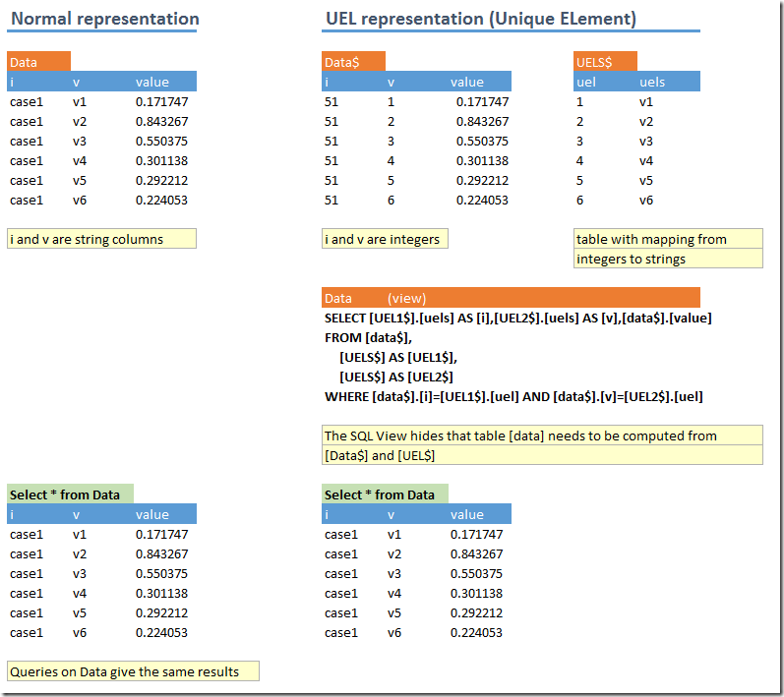Click value 0.843267 in the Data$ table
This screenshot has height=697, width=784.
482,121
